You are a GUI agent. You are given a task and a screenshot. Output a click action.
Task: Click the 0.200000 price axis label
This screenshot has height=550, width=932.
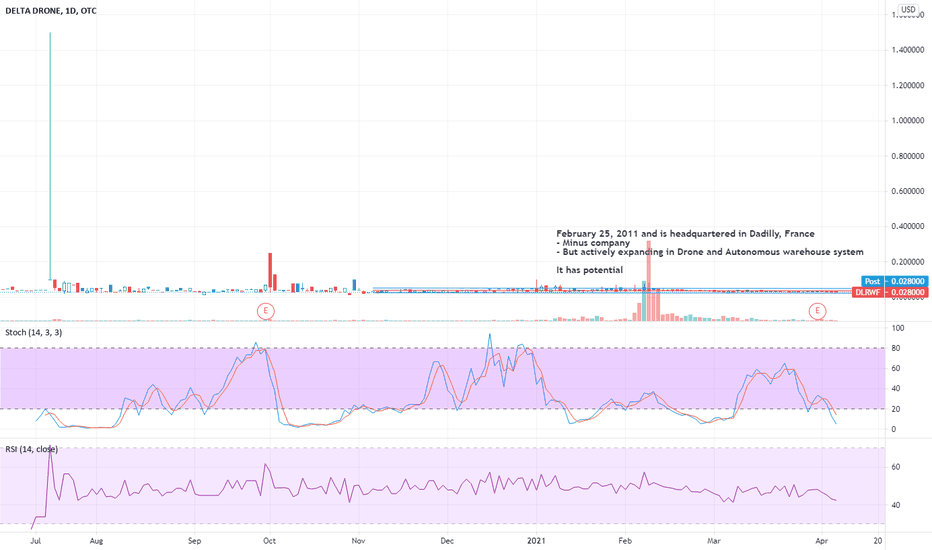pos(908,262)
